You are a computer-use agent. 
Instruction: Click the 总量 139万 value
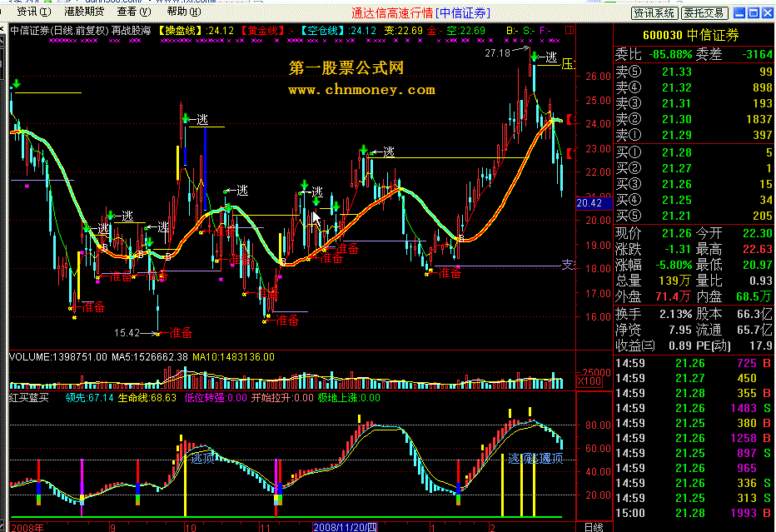click(675, 281)
